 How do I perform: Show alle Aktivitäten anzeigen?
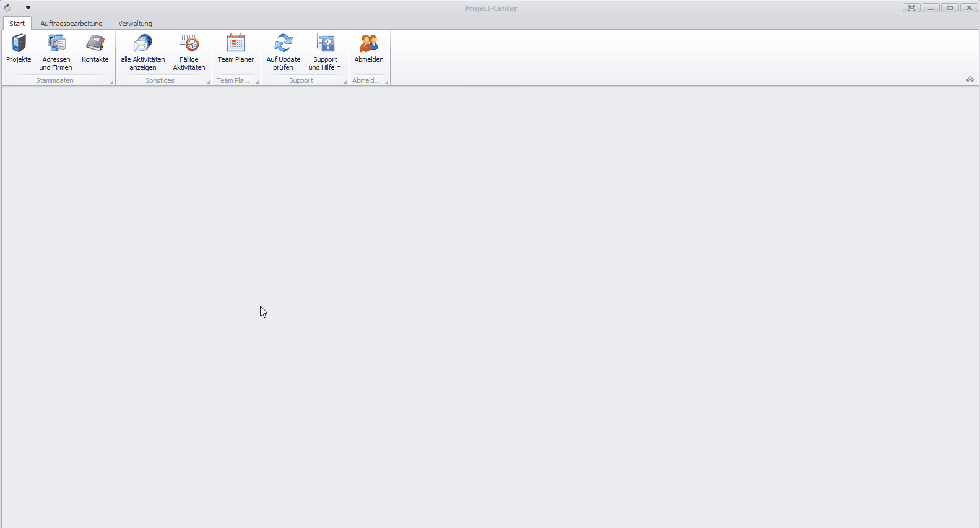tap(142, 44)
